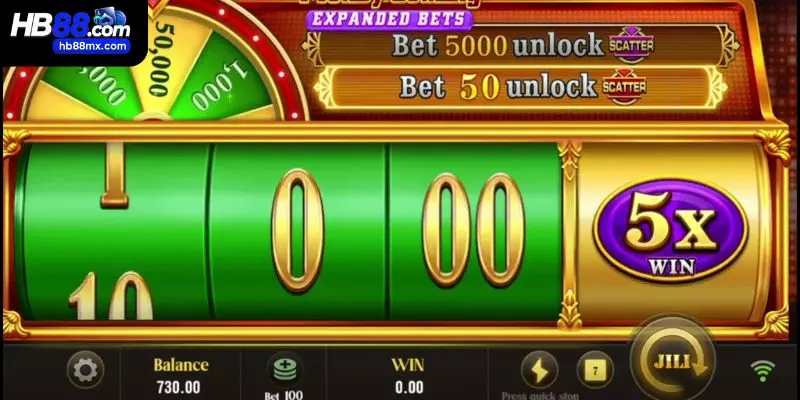
Task: Spin using the JILI round button
Action: 673,361
